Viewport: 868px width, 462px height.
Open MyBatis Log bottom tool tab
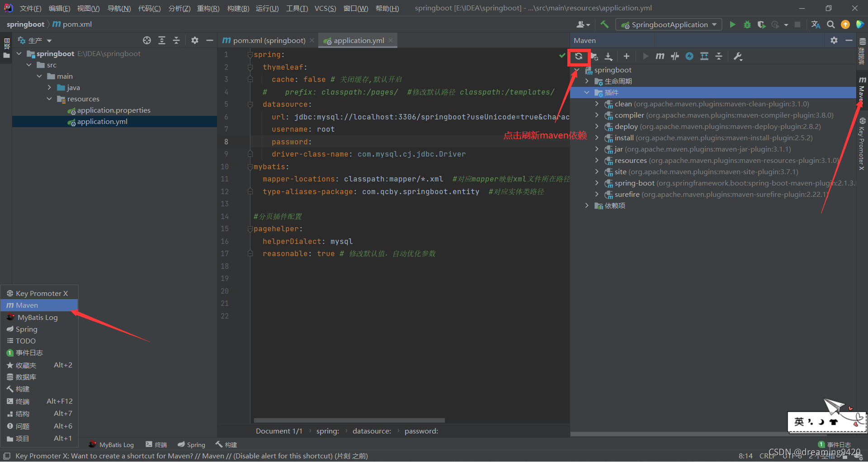pos(111,445)
